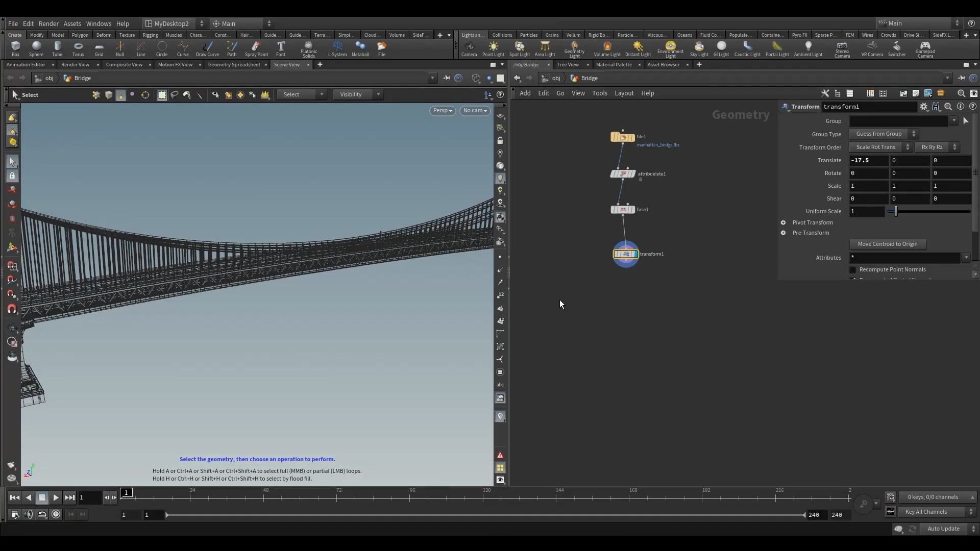Open the Group Type dropdown in parameters
Viewport: 980px width, 551px height.
point(885,134)
